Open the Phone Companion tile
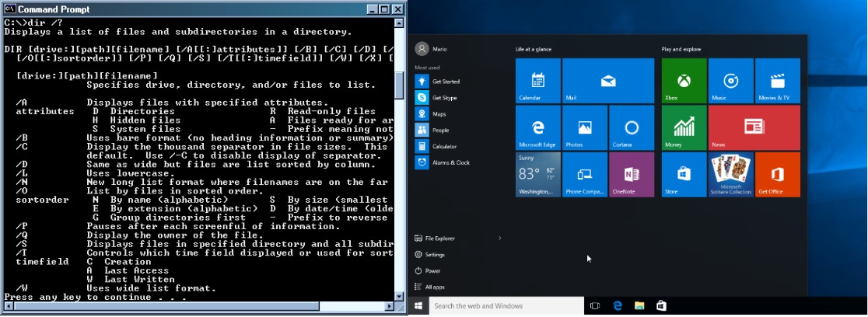868x317 pixels. [x=585, y=175]
